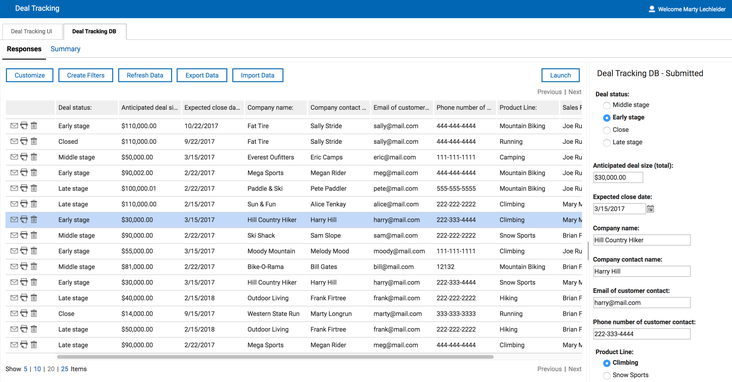
Task: Click the horizontal scrollbar under the table
Action: [275, 357]
